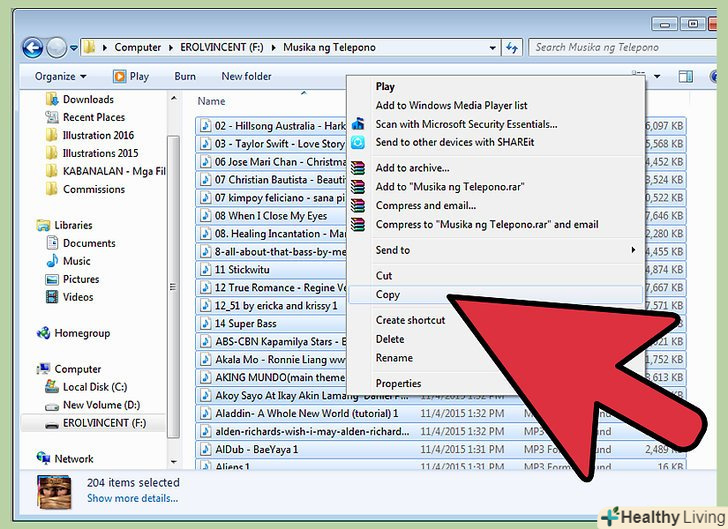Screen dimensions: 728x529
Task: Open the Commissions folder in sidebar
Action: (x=85, y=189)
